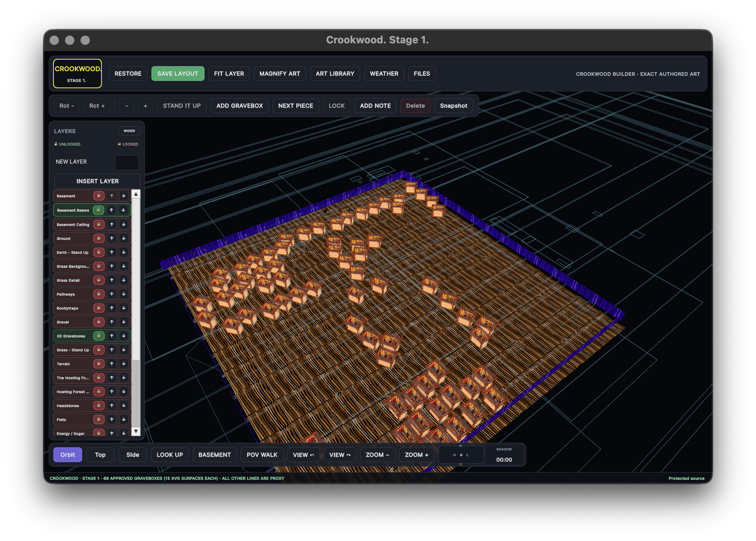Switch to Side camera view
Image resolution: width=756 pixels, height=541 pixels.
[x=133, y=455]
